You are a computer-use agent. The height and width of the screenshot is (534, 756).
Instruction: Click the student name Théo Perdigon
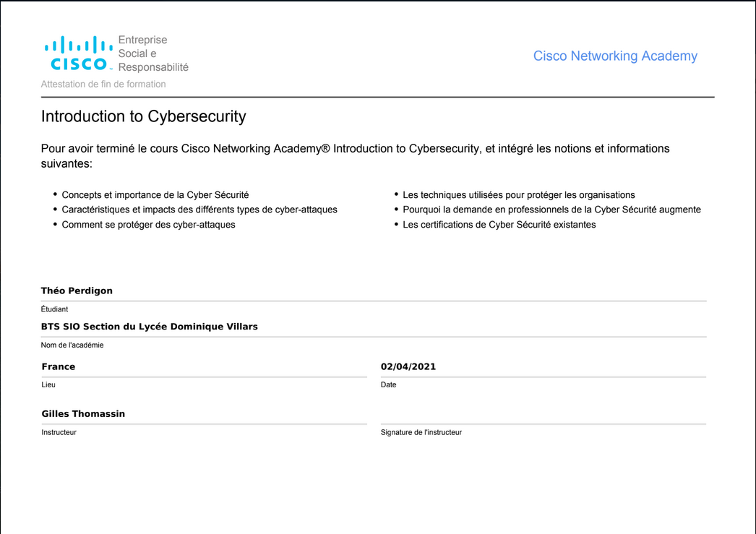point(77,290)
